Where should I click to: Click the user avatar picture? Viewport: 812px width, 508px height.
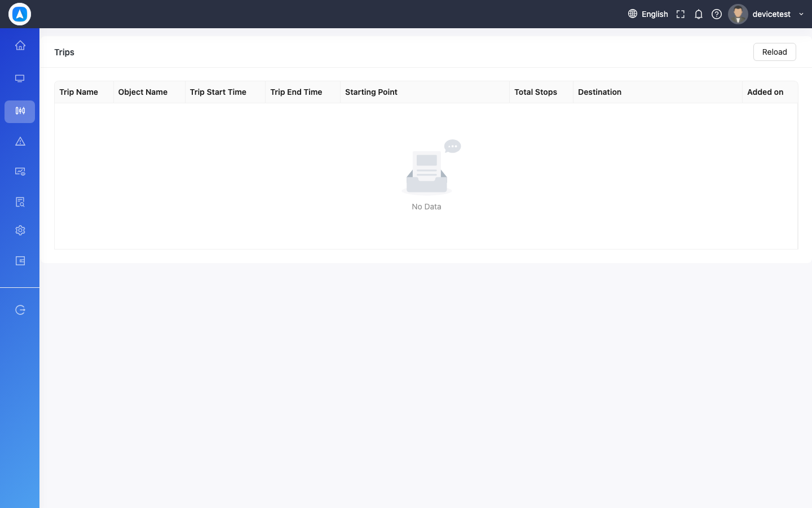pyautogui.click(x=738, y=14)
